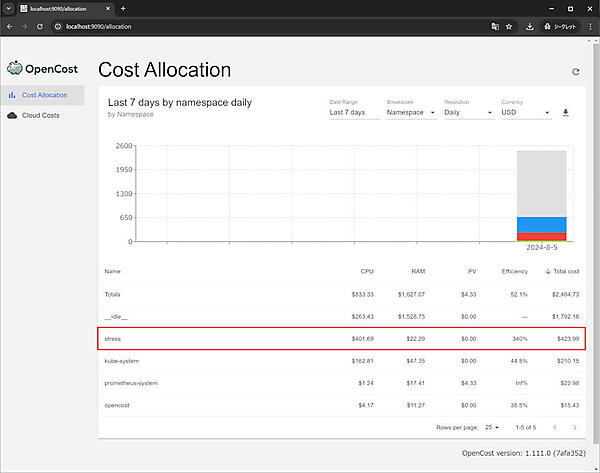Click the blue segment of the bar chart

pyautogui.click(x=541, y=224)
